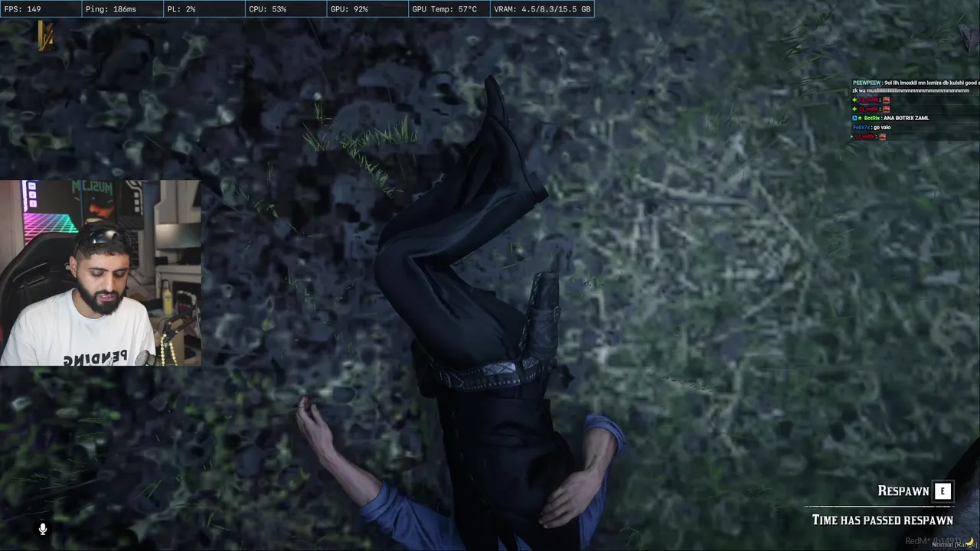This screenshot has width=980, height=551.
Task: Click Felix7x username in chat
Action: (861, 127)
